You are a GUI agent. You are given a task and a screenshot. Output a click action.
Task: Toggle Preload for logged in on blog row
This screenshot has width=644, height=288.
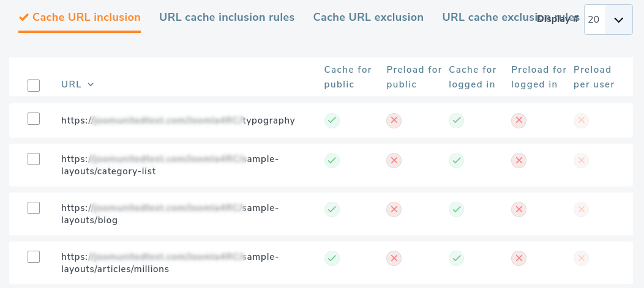(519, 210)
